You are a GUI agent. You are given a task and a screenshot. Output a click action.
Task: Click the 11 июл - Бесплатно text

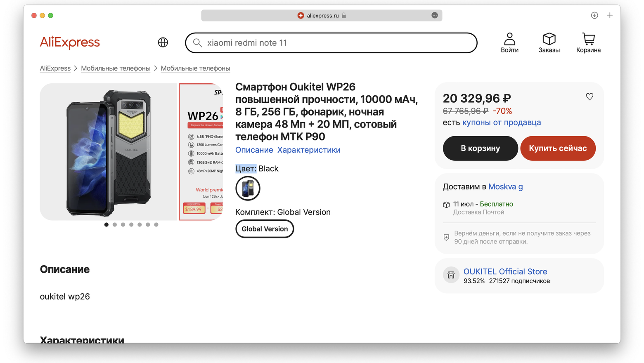point(483,204)
